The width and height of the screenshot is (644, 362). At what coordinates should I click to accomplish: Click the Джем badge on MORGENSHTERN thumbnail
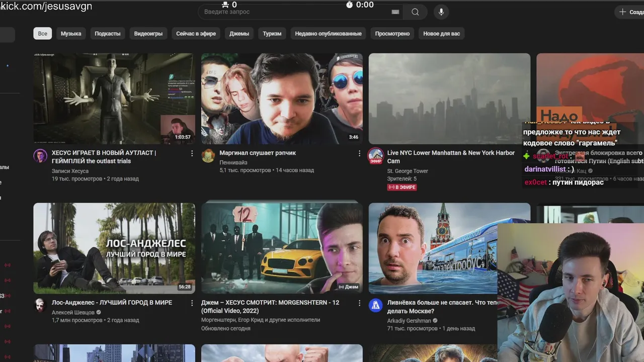pyautogui.click(x=349, y=287)
